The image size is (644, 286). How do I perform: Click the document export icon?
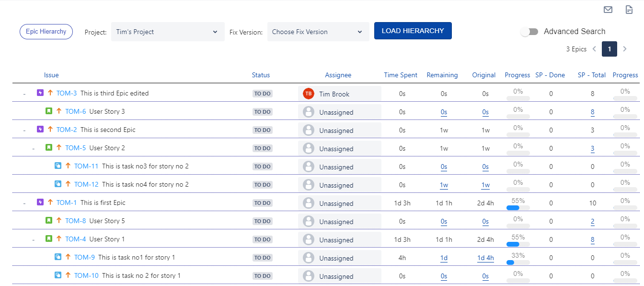coord(629,10)
